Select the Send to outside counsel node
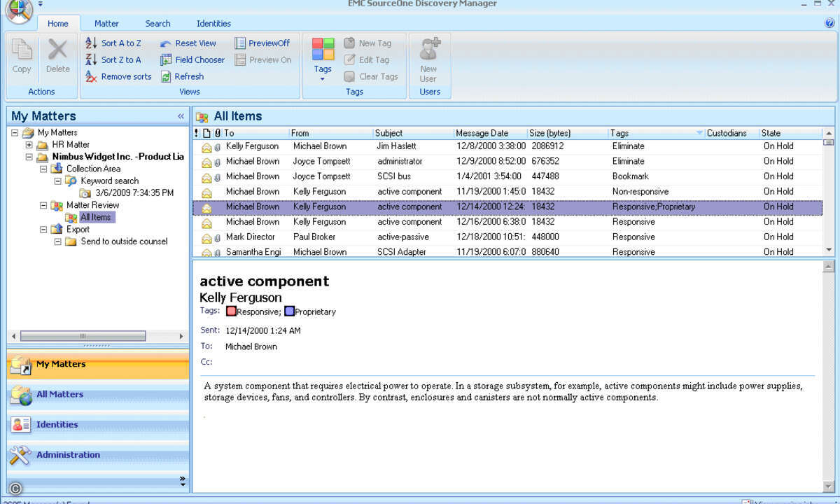This screenshot has width=840, height=504. click(x=124, y=241)
